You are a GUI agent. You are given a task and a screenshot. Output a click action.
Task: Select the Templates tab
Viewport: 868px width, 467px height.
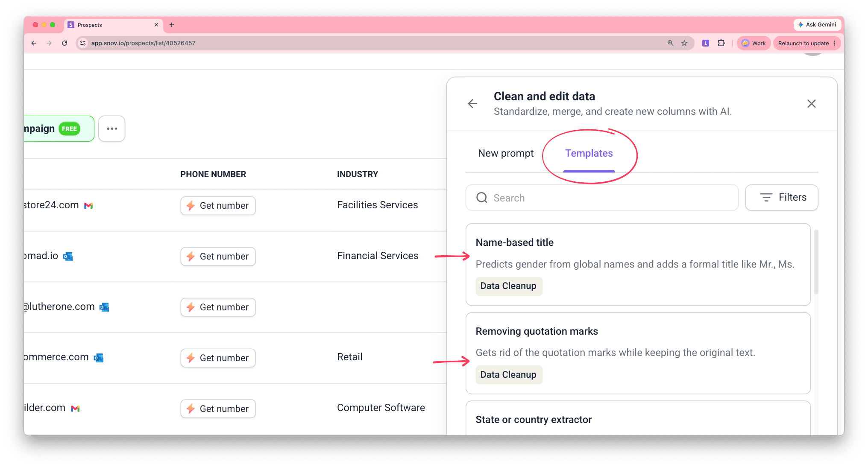coord(589,153)
